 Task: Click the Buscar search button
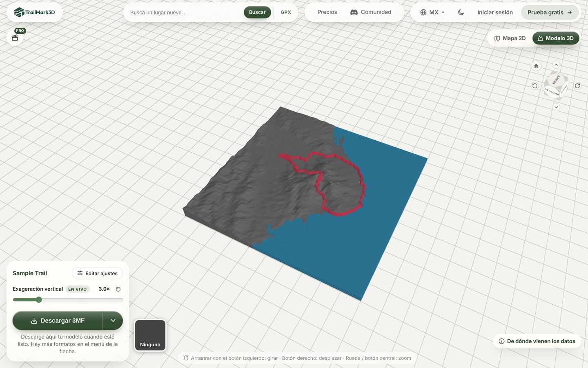pyautogui.click(x=257, y=12)
